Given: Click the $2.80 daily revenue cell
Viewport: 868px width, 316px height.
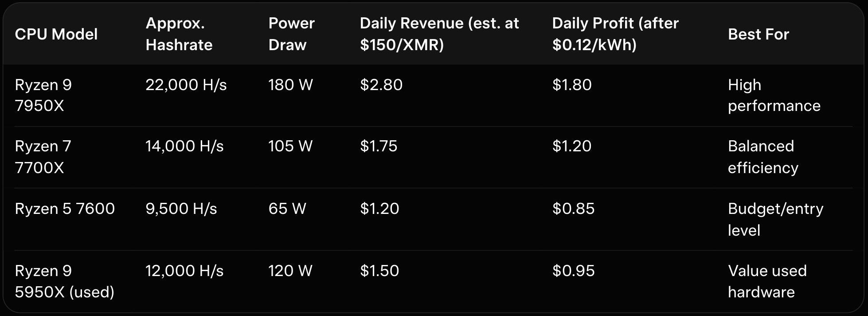Looking at the screenshot, I should 381,85.
